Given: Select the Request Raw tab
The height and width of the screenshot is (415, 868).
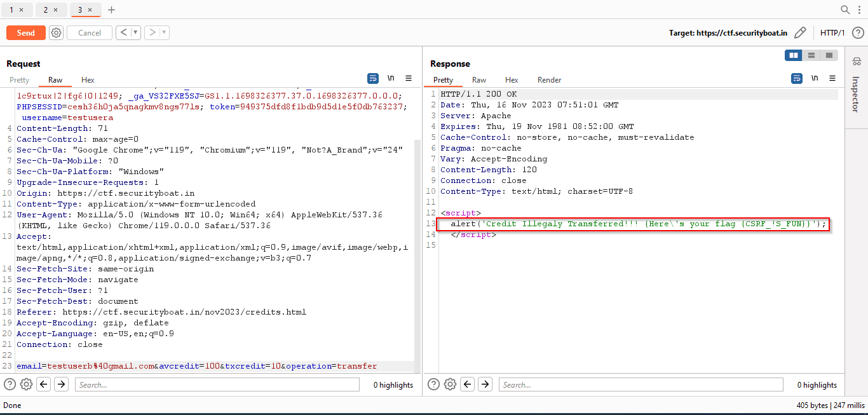Looking at the screenshot, I should [55, 80].
